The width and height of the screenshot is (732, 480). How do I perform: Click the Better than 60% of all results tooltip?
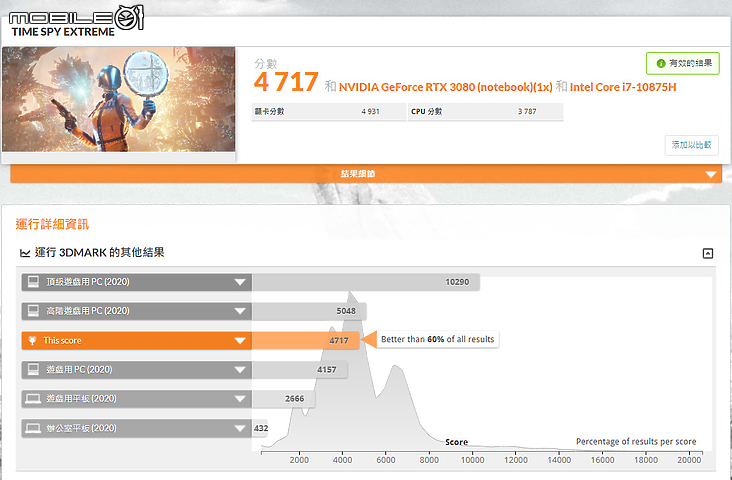[437, 339]
